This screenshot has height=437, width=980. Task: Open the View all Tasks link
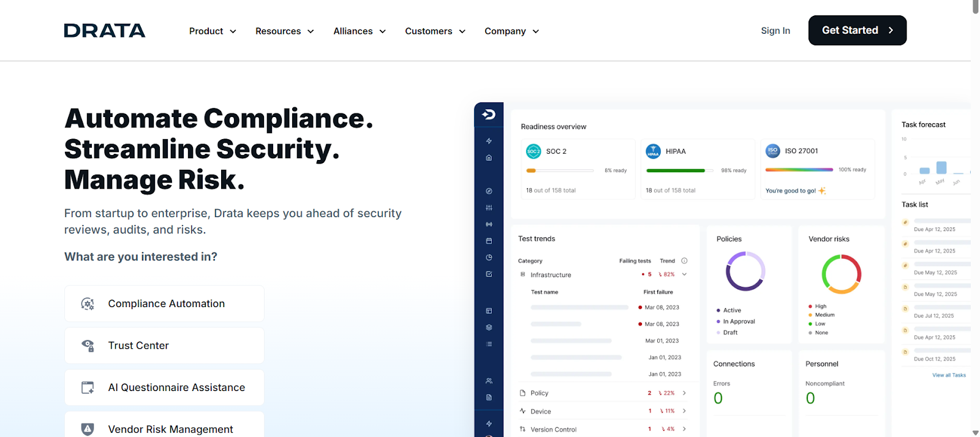pos(949,375)
